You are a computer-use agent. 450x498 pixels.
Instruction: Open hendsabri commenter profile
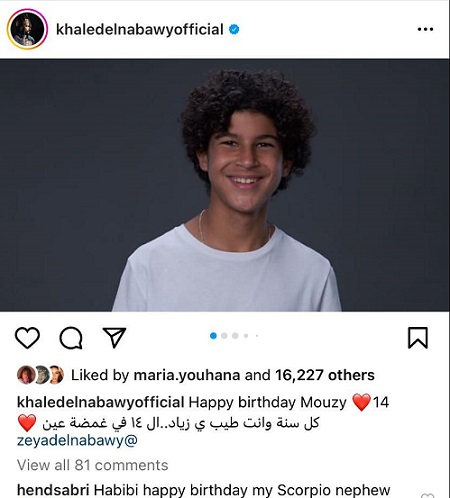[x=53, y=490]
